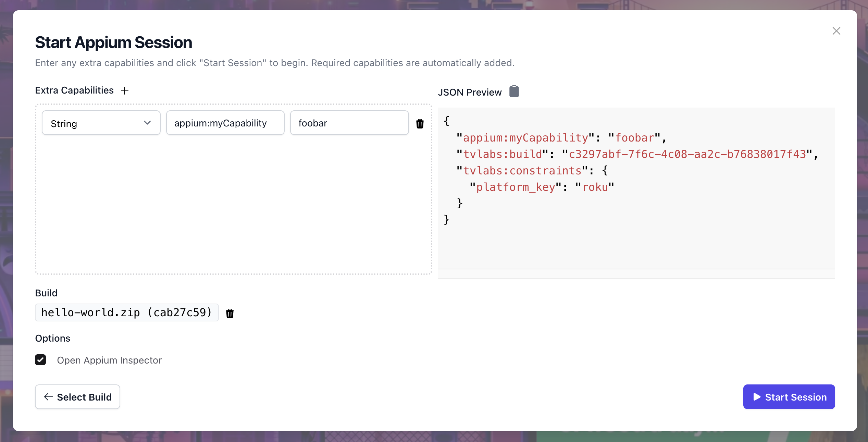Click the appium:myCapability name field
868x442 pixels.
[225, 123]
